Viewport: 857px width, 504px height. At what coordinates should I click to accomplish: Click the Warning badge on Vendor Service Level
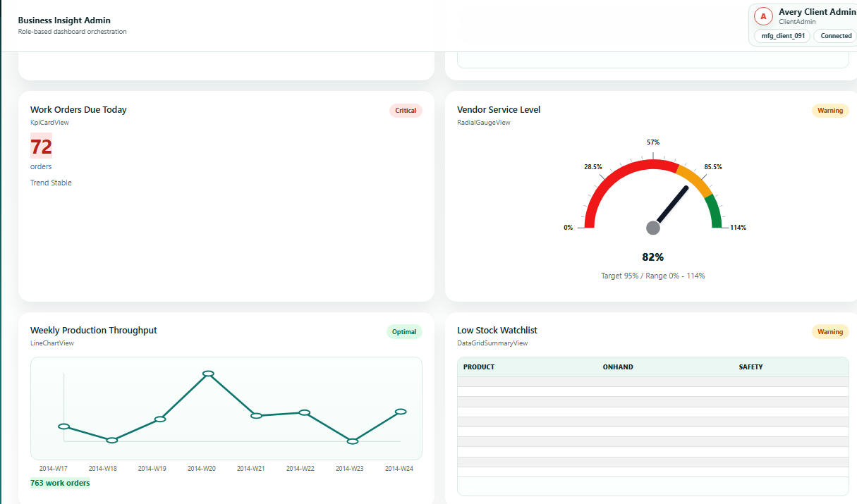click(x=830, y=111)
